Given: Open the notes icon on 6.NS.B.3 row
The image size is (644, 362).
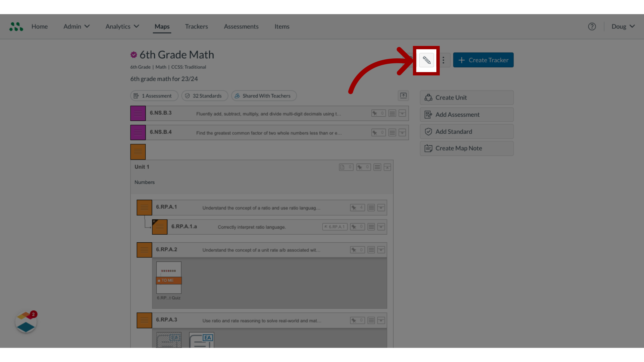Looking at the screenshot, I should 392,113.
